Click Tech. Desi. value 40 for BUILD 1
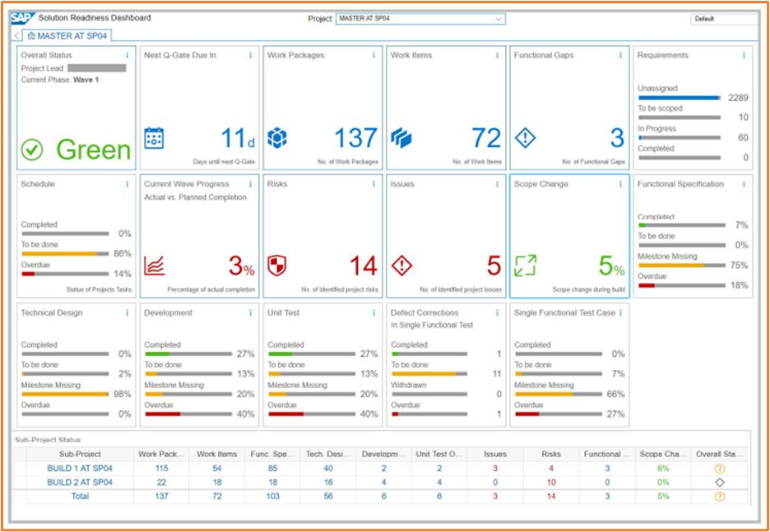 coord(328,469)
